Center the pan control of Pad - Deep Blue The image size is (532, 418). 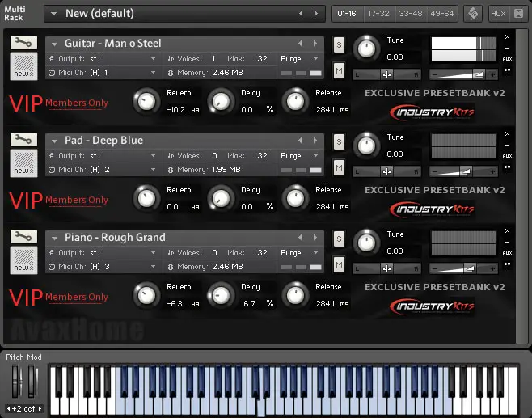386,171
